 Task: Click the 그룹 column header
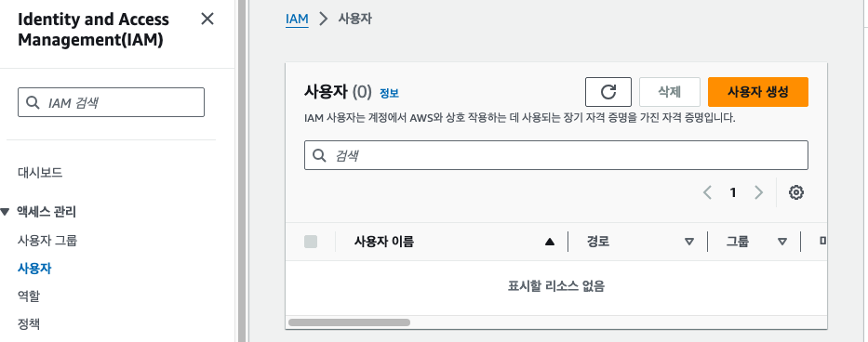(x=738, y=242)
